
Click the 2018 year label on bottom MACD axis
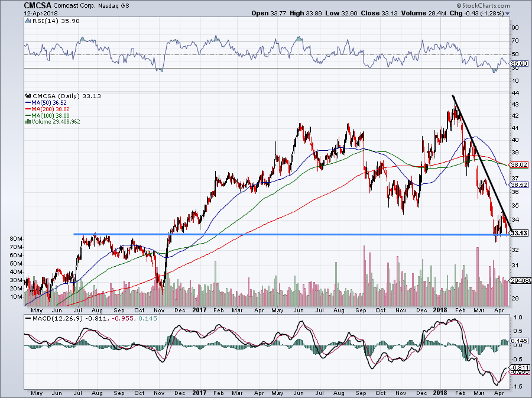(440, 393)
